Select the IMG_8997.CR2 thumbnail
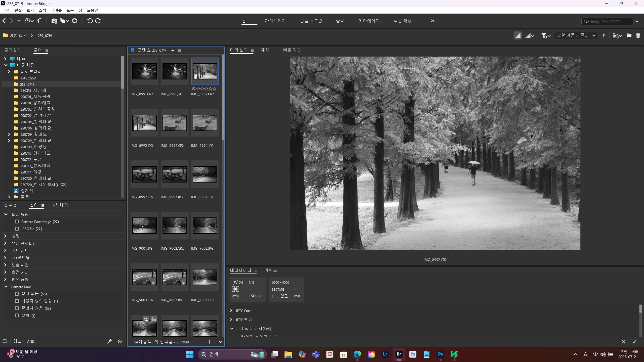The image size is (644, 362). 144,174
